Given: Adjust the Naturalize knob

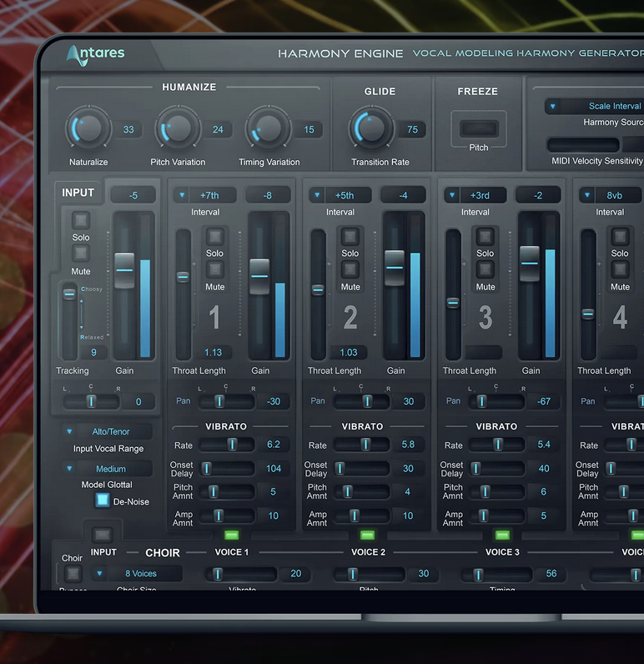Looking at the screenshot, I should point(88,128).
